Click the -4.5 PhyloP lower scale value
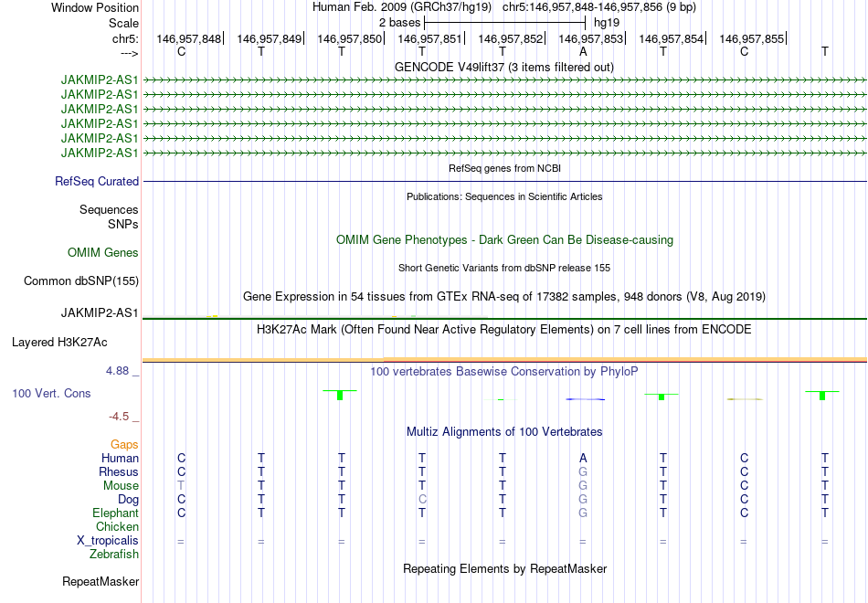 pos(119,417)
